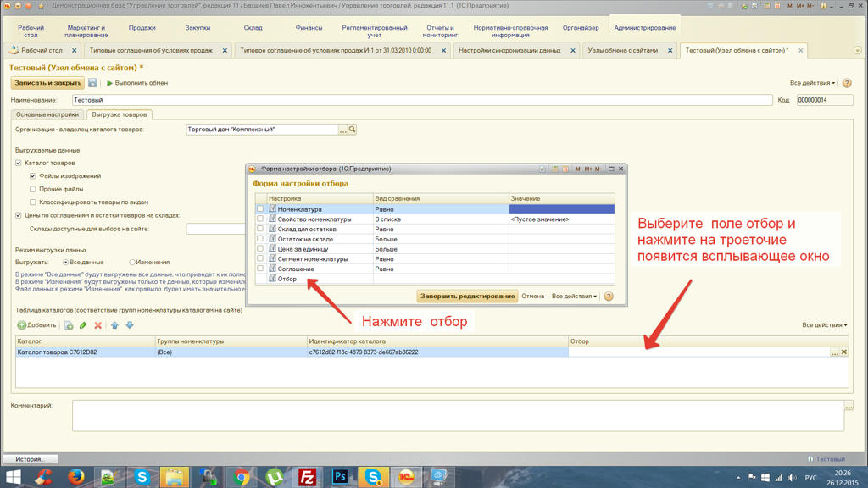Image resolution: width=868 pixels, height=488 pixels.
Task: Click the Добавить button in the catalog table
Action: [x=37, y=325]
